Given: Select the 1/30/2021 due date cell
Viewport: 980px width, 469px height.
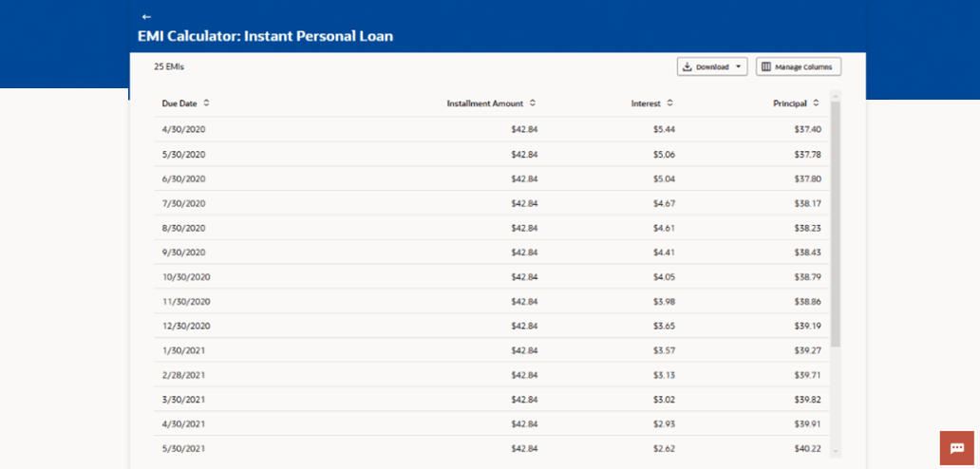Looking at the screenshot, I should tap(184, 350).
